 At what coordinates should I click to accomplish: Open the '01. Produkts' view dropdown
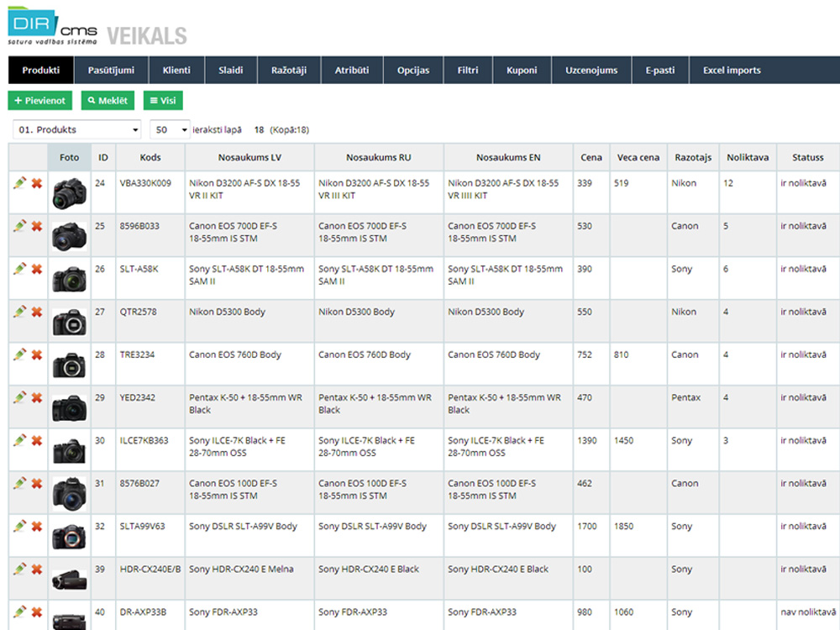(x=77, y=129)
